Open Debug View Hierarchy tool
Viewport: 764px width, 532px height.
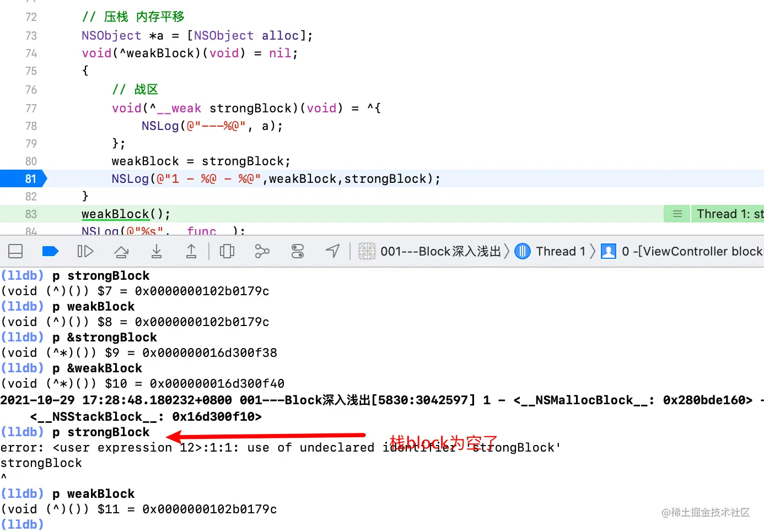(x=227, y=252)
